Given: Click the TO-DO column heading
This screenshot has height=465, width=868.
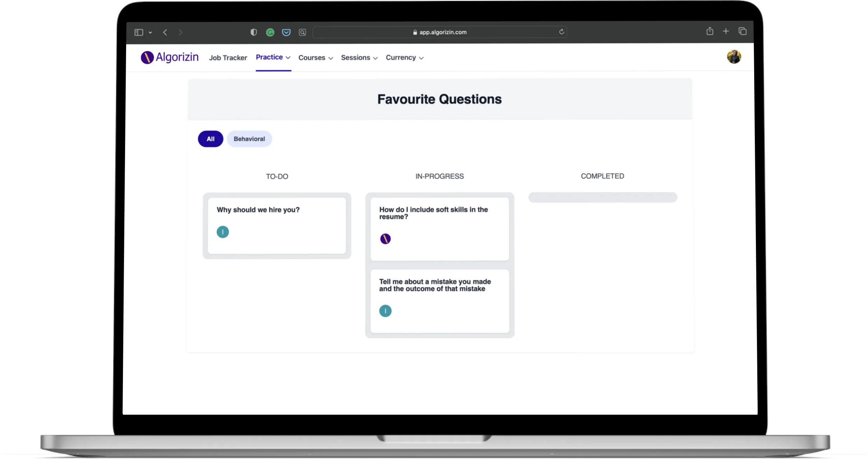Looking at the screenshot, I should coord(277,176).
